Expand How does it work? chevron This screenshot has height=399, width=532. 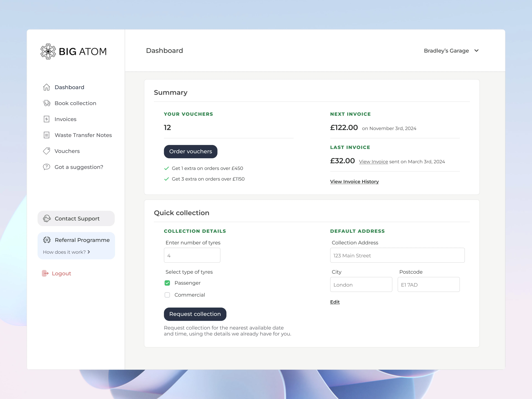89,252
